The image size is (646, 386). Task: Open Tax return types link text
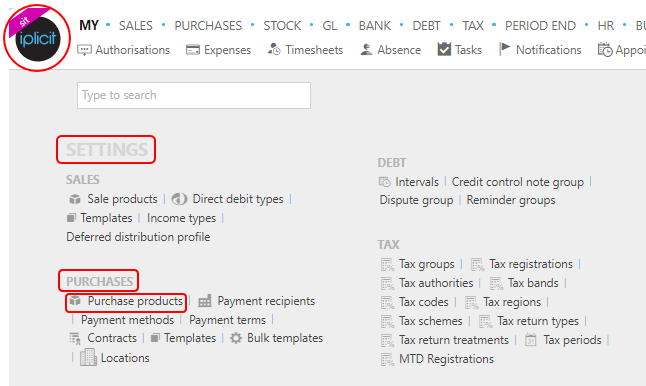coord(538,321)
